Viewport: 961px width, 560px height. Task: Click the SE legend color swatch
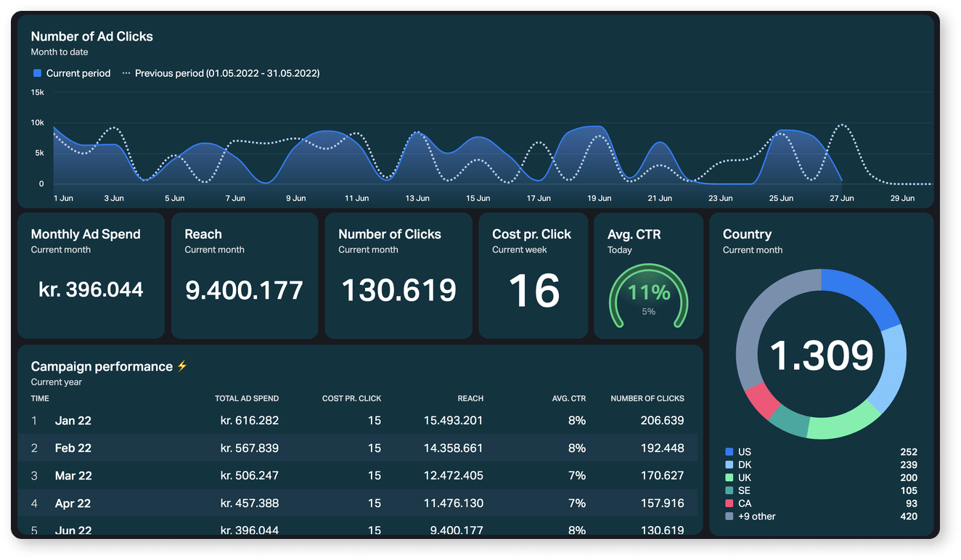tap(729, 490)
